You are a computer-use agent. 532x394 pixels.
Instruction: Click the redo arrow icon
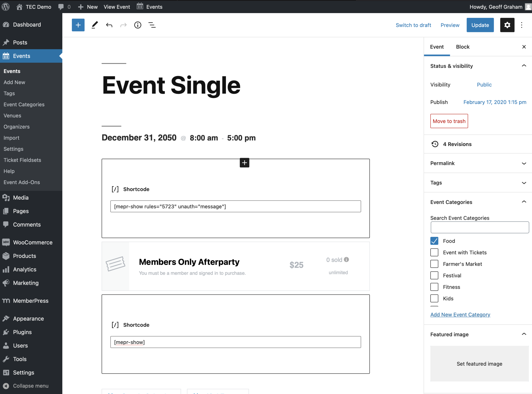coord(123,25)
